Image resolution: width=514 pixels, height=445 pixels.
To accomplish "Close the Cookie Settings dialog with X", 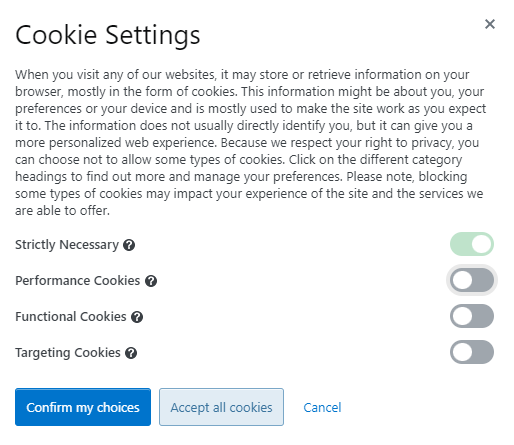I will point(490,24).
